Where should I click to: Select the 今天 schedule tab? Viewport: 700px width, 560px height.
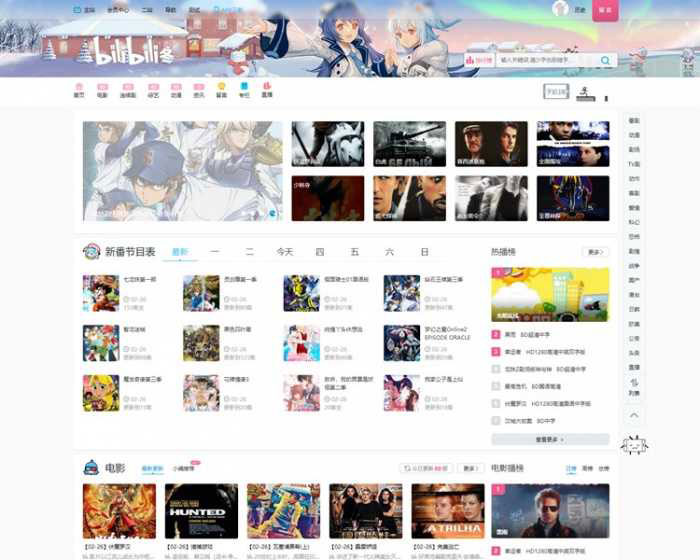coord(285,252)
